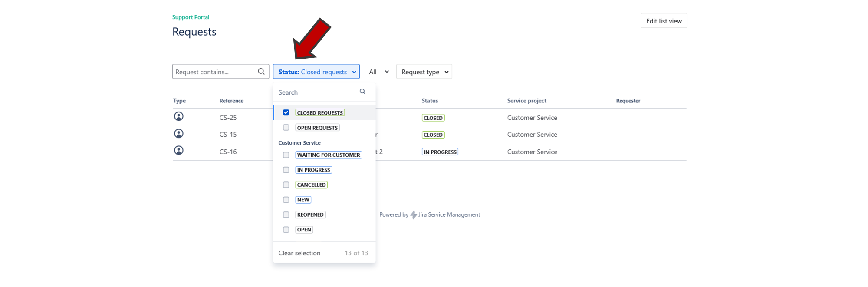Collapse the Status: Closed requests dropdown

click(316, 72)
